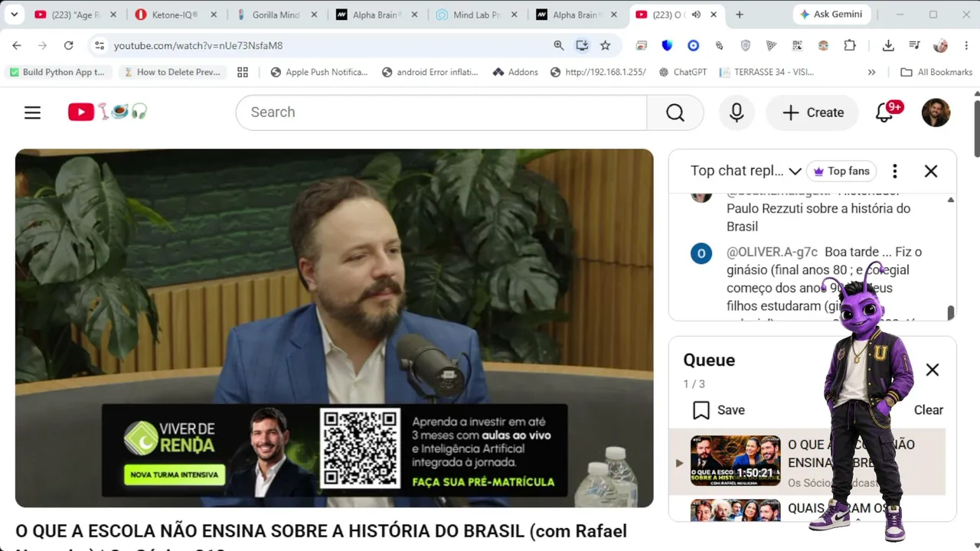Open the http://192.168.1.255/ bookmark
Viewport: 980px width, 551px height.
pos(598,72)
